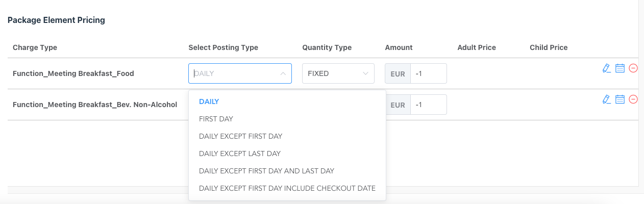This screenshot has width=644, height=204.
Task: Click red remove icon for Breakfast_Food row
Action: [633, 68]
